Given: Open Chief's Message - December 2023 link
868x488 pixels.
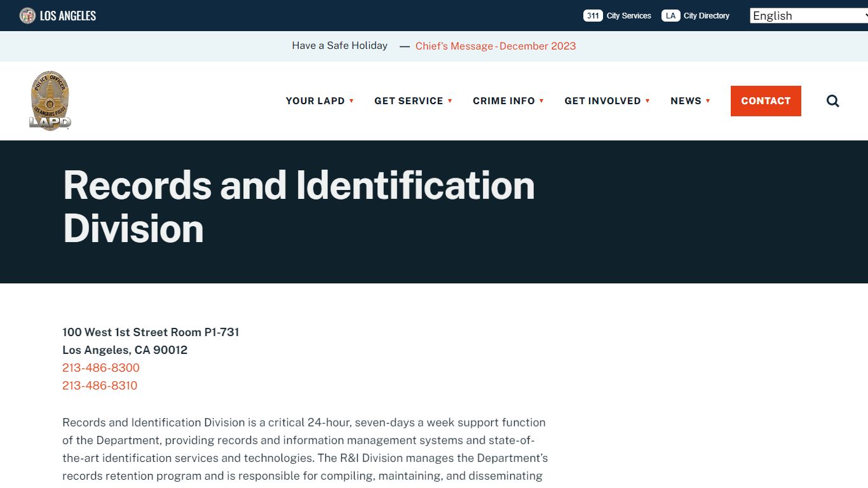Looking at the screenshot, I should click(x=496, y=46).
